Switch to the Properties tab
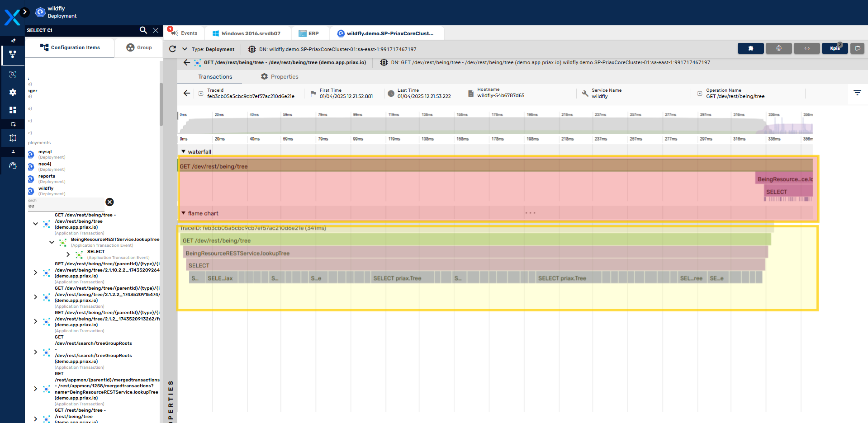Screen dimensions: 868x423 tap(280, 77)
